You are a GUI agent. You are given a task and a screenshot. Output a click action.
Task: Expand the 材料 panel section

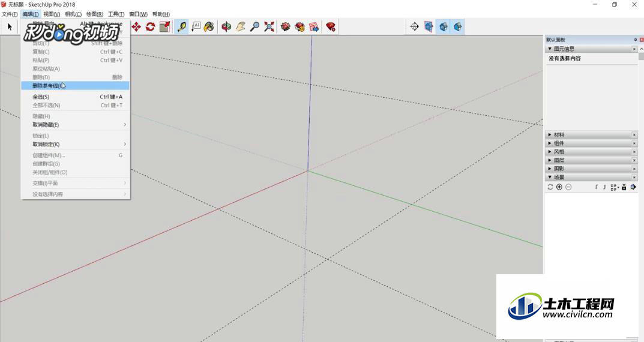(x=550, y=134)
